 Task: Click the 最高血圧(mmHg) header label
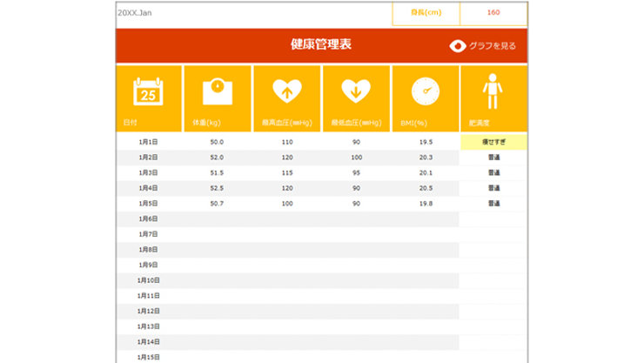click(287, 123)
